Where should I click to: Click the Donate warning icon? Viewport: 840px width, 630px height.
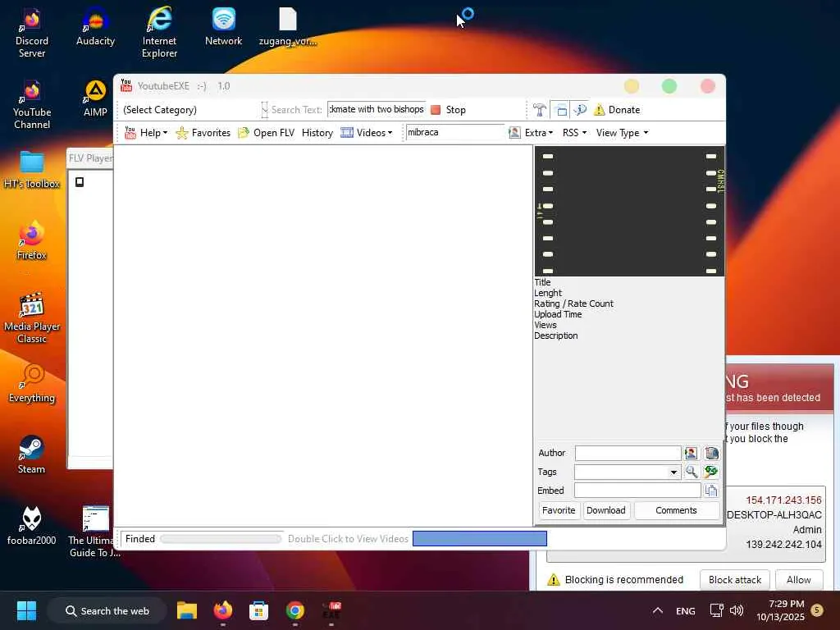pos(600,110)
